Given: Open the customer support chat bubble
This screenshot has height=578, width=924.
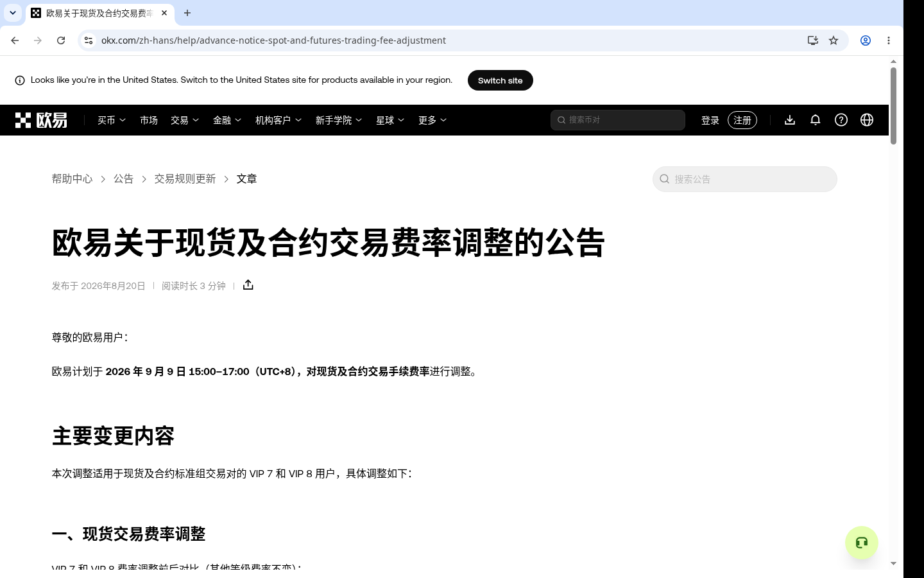Looking at the screenshot, I should [862, 543].
